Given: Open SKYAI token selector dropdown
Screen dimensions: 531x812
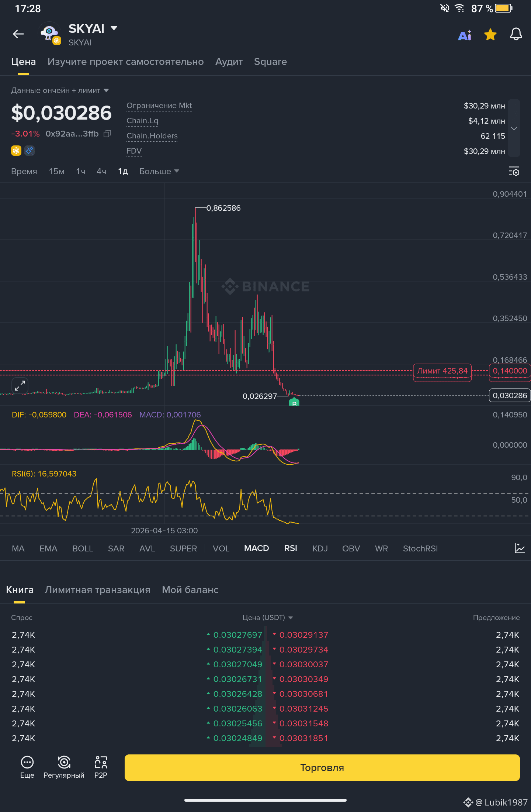Looking at the screenshot, I should 114,28.
